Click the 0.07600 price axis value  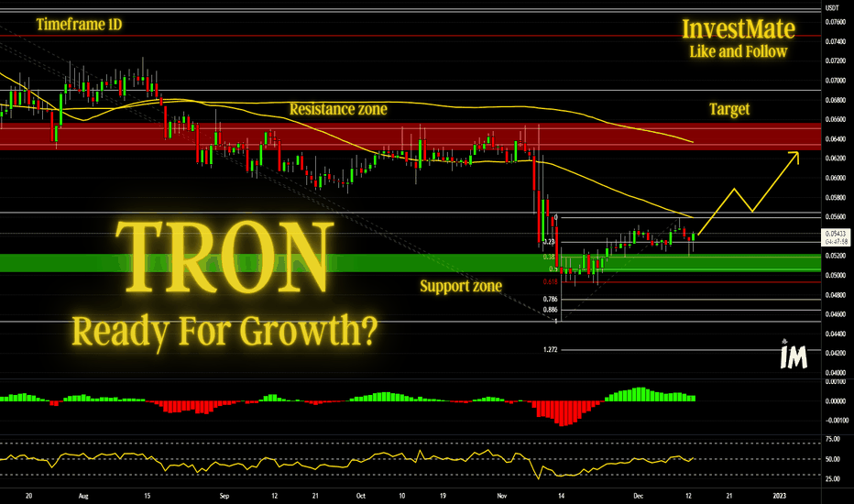pos(836,22)
